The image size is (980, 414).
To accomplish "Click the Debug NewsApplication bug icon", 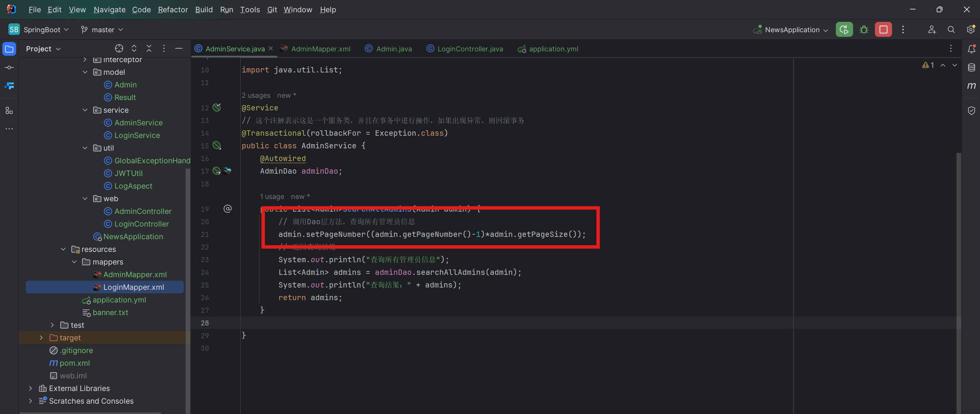I will pyautogui.click(x=864, y=30).
